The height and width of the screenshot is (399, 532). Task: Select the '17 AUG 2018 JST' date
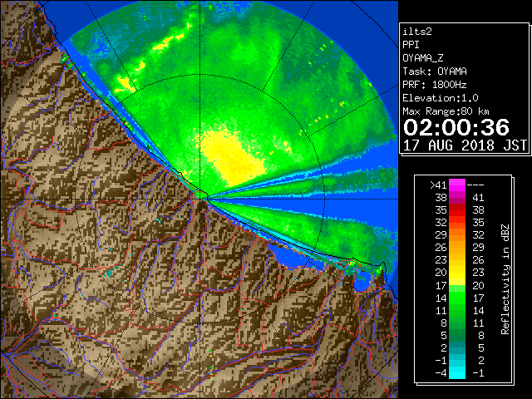pyautogui.click(x=465, y=145)
